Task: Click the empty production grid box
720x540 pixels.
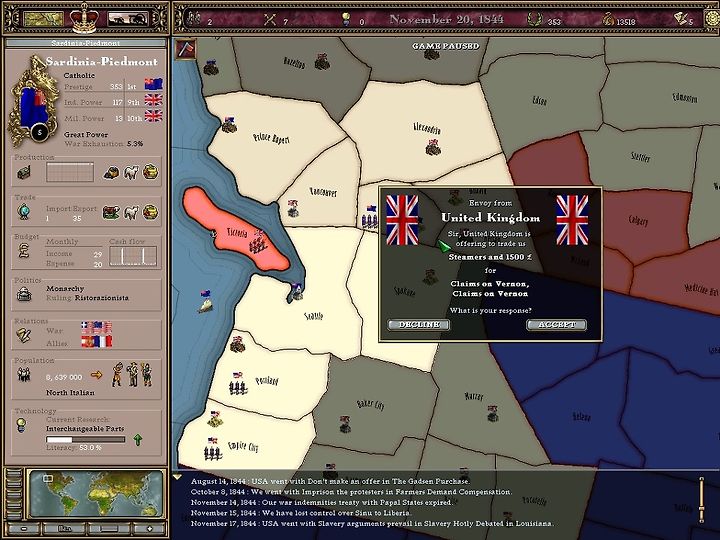Action: click(x=70, y=172)
